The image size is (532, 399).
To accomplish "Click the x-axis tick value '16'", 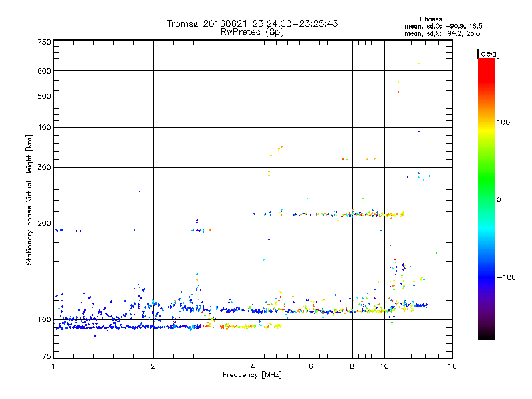I will tap(452, 366).
